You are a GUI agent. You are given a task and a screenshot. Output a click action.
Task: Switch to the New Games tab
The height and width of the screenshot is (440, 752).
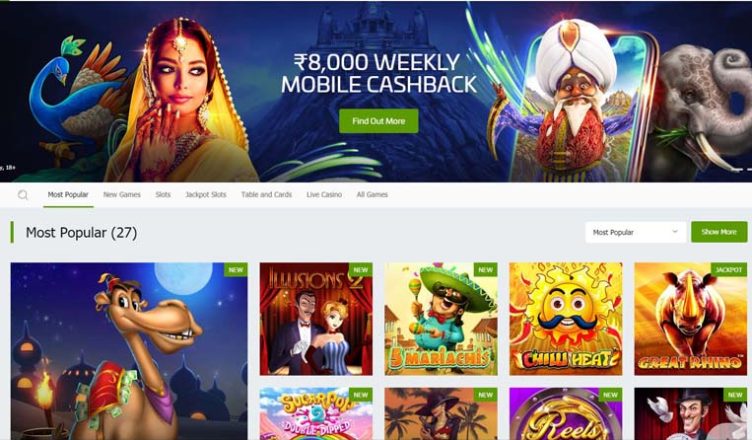tap(122, 194)
